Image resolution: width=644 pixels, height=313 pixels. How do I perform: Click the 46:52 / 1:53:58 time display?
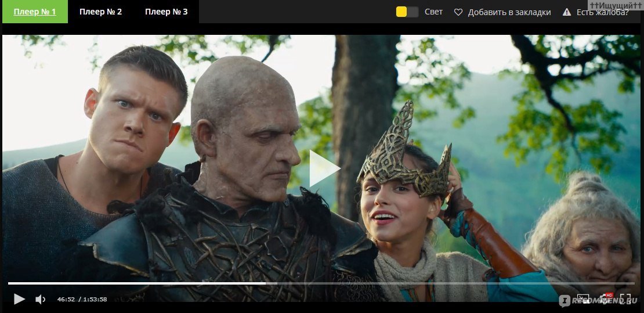82,300
